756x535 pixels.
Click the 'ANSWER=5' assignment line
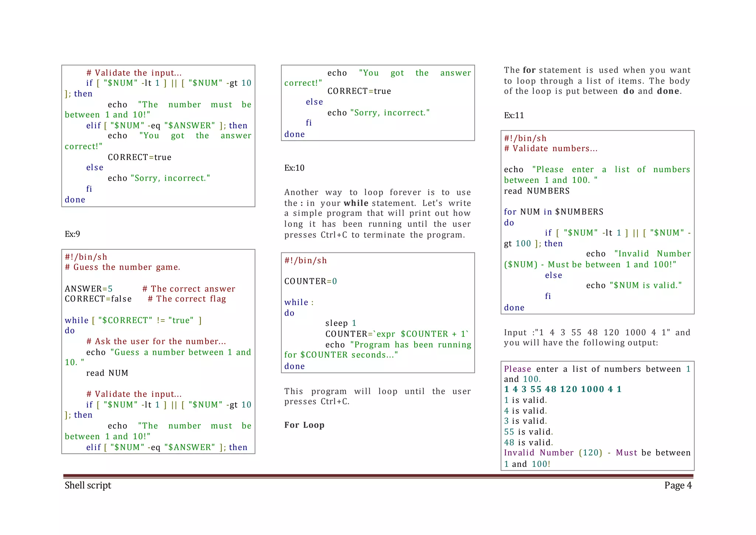(89, 289)
